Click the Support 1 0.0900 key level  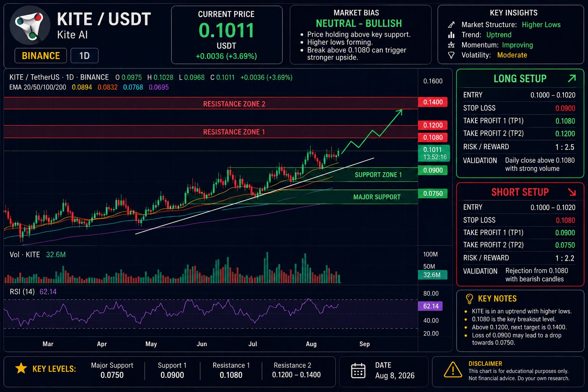pyautogui.click(x=172, y=375)
